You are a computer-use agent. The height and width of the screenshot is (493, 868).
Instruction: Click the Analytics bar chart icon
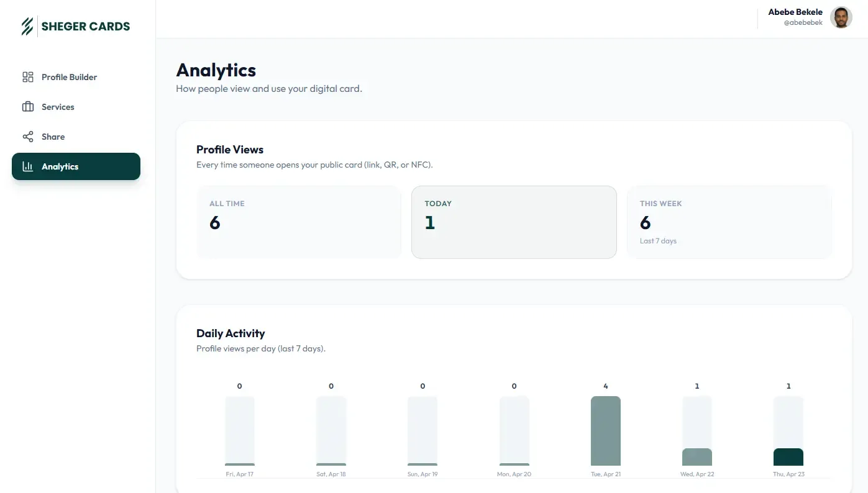pyautogui.click(x=28, y=166)
